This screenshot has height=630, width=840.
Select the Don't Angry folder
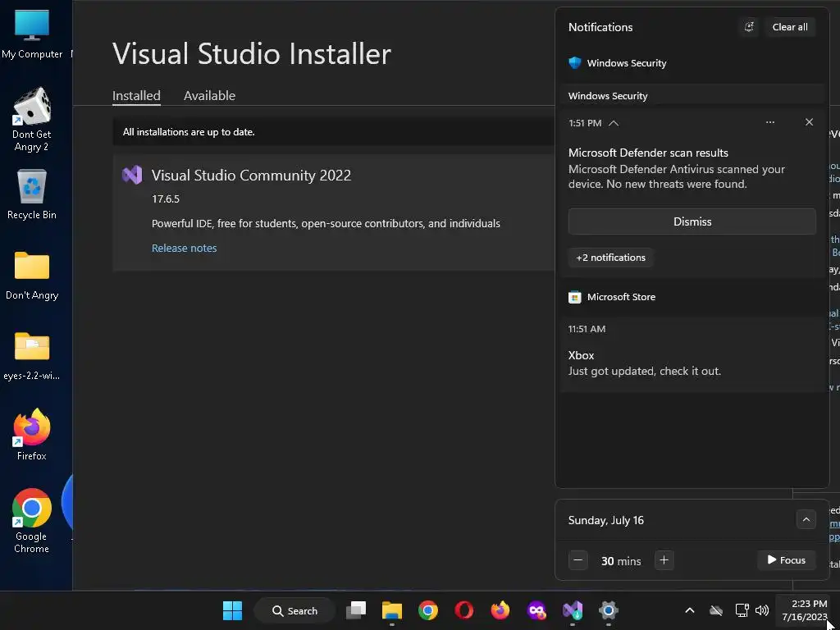click(x=32, y=275)
